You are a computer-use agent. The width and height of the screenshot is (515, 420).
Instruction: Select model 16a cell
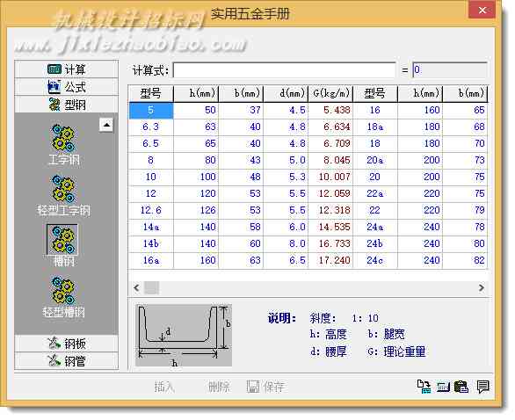tap(151, 261)
